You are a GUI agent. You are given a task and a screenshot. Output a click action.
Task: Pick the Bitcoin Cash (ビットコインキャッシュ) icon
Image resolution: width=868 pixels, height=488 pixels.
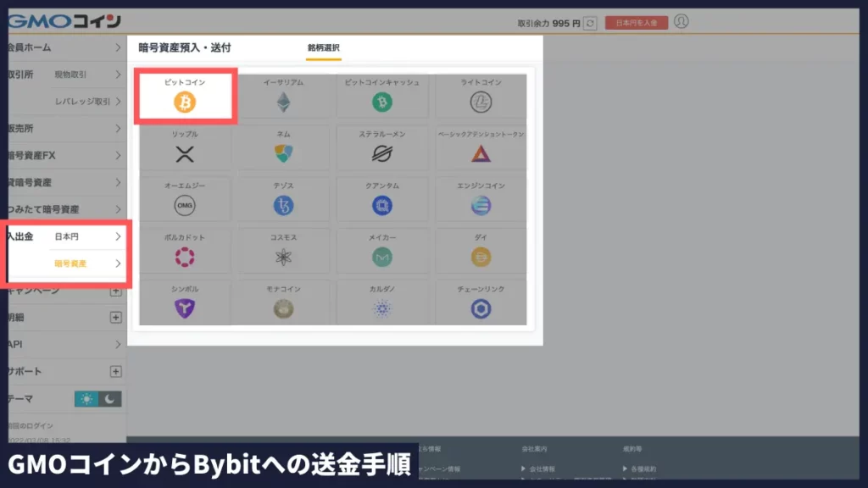pos(382,103)
